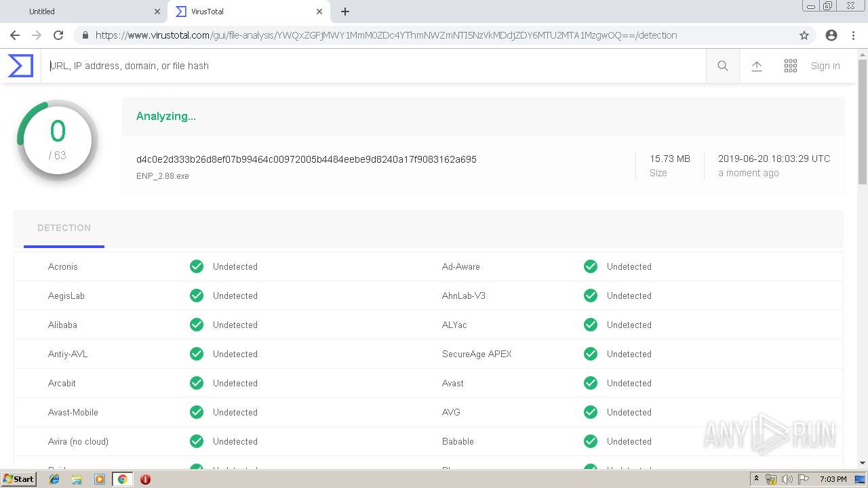The image size is (868, 488).
Task: Click the Antiy-AVL undetected check icon
Action: (x=197, y=354)
